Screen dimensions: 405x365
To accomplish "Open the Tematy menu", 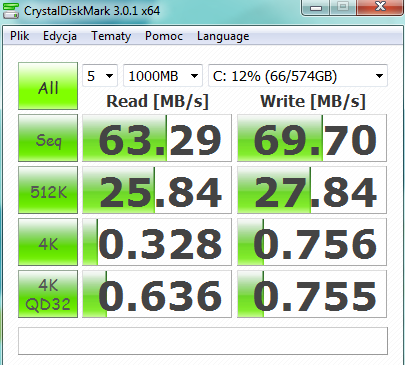I will click(x=111, y=36).
